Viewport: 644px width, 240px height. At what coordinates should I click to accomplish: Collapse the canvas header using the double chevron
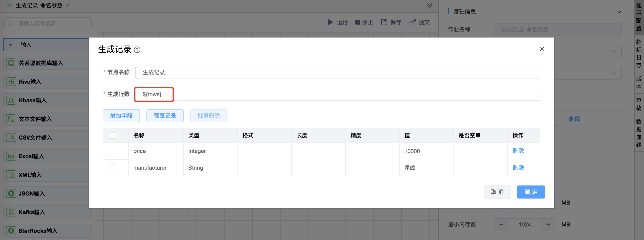click(429, 6)
